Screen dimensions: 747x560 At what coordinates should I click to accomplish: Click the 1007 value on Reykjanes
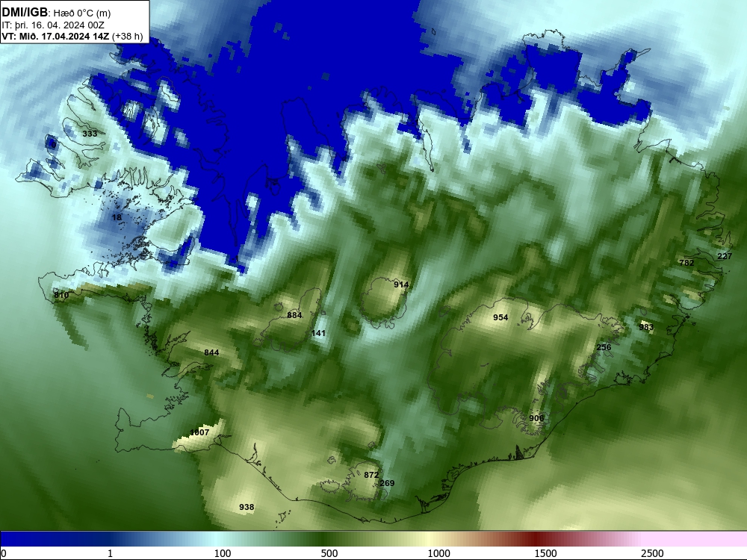coord(199,432)
